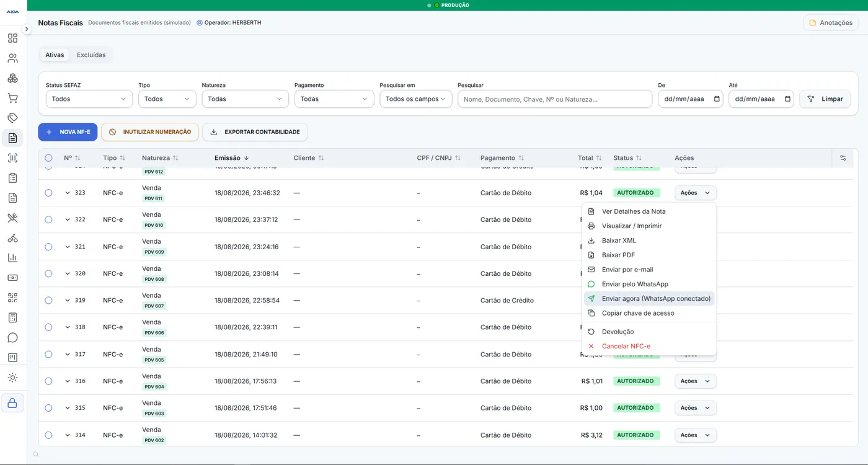Choose Ver Detalhes da Nota menu item

tap(649, 211)
